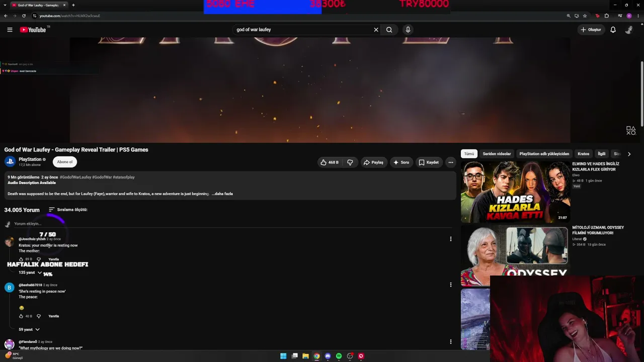Select the İlgili filter chip
The image size is (644, 362).
point(601,154)
